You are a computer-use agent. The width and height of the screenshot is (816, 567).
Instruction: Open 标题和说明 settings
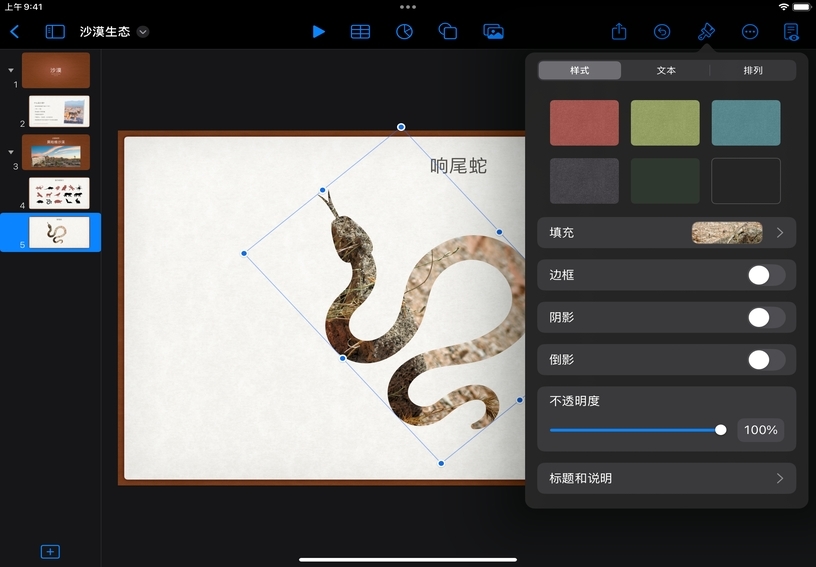pyautogui.click(x=667, y=478)
